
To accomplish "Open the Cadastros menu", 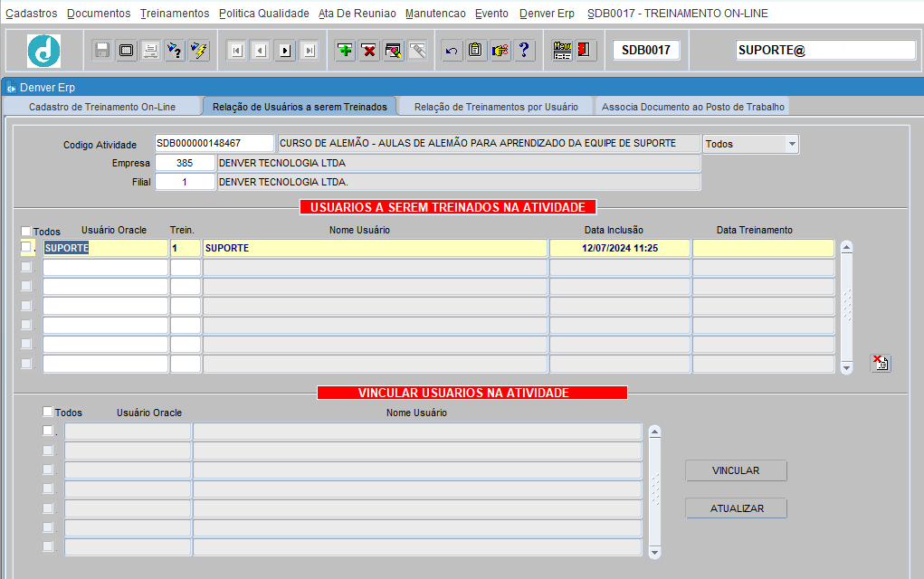I will 32,13.
